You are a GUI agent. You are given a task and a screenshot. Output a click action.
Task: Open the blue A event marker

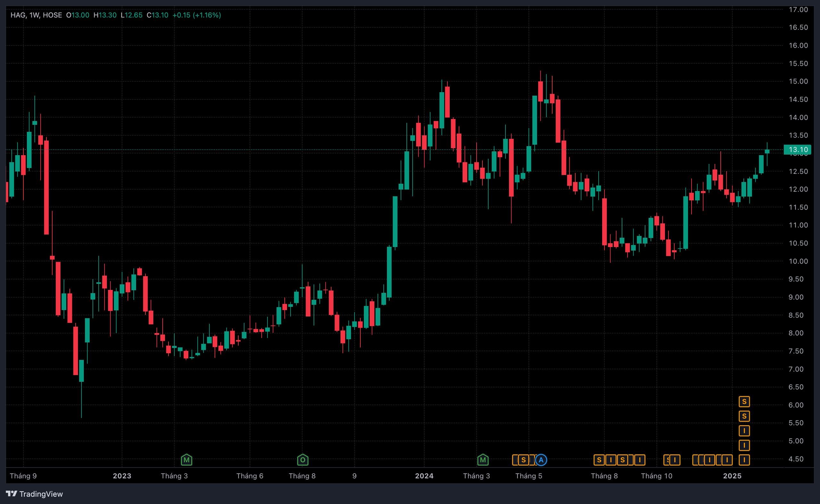pos(541,460)
